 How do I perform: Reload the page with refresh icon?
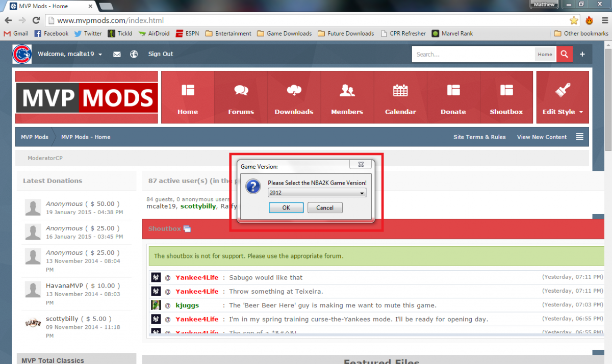pyautogui.click(x=36, y=20)
